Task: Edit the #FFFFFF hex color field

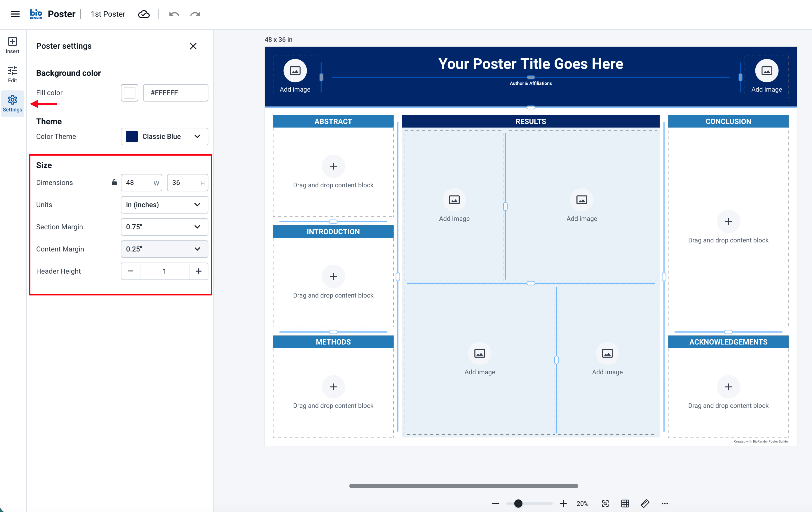Action: (x=176, y=93)
